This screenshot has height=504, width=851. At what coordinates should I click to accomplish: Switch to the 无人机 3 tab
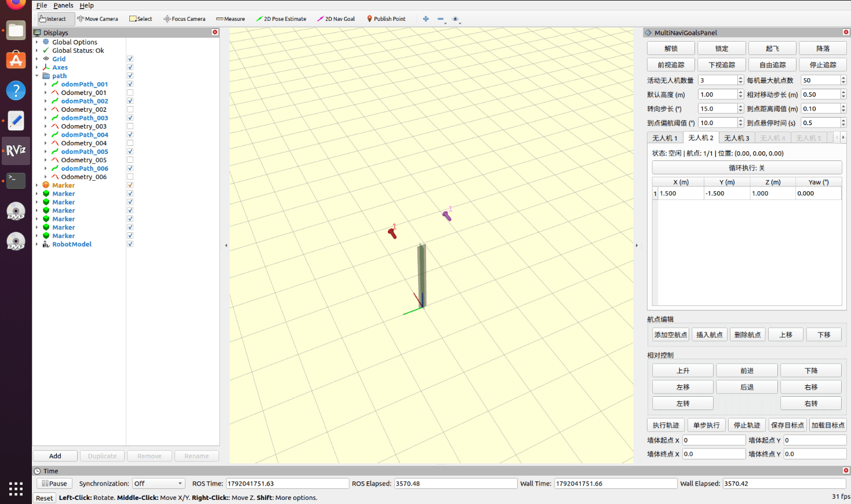736,138
